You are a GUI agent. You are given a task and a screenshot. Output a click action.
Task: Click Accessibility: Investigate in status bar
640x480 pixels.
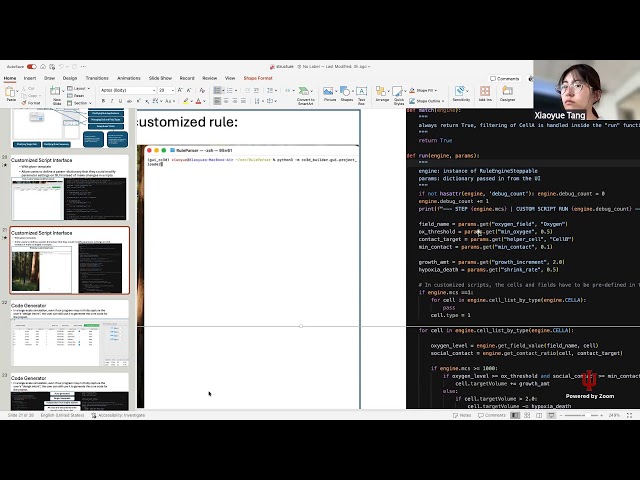[118, 415]
